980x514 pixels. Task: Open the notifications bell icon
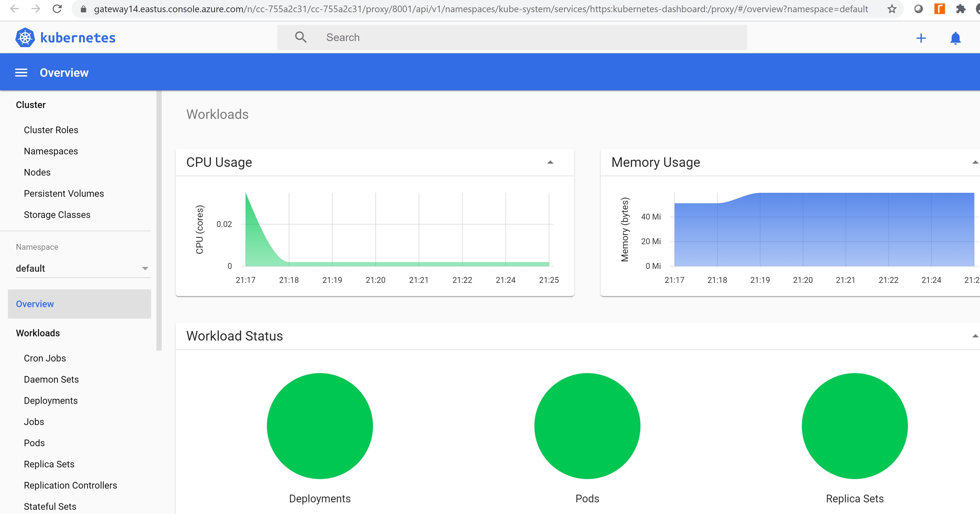pyautogui.click(x=955, y=38)
